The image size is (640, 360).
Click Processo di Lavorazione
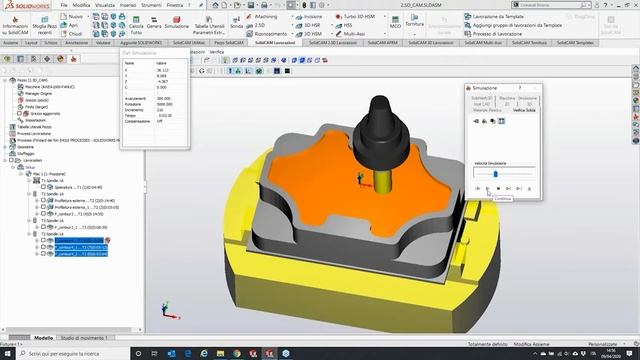coord(493,34)
